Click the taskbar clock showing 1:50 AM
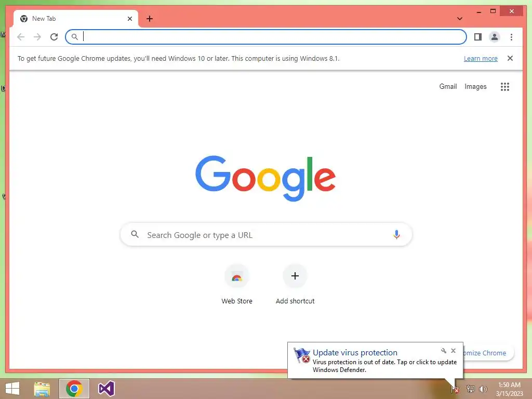The image size is (532, 399). point(509,389)
